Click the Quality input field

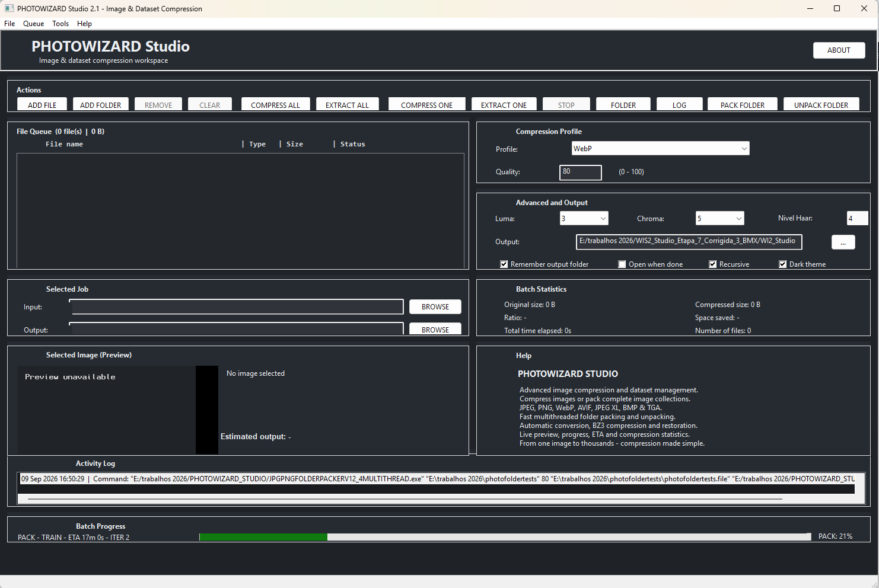pyautogui.click(x=580, y=172)
